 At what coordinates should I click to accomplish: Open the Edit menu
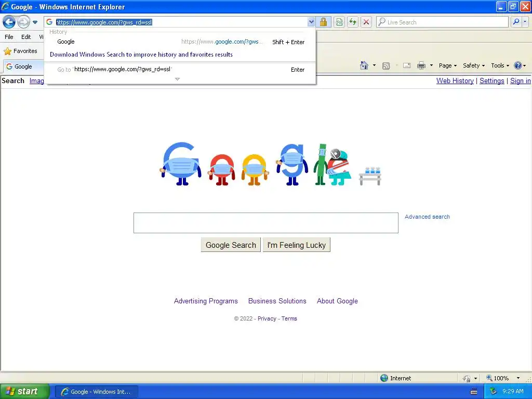click(26, 37)
